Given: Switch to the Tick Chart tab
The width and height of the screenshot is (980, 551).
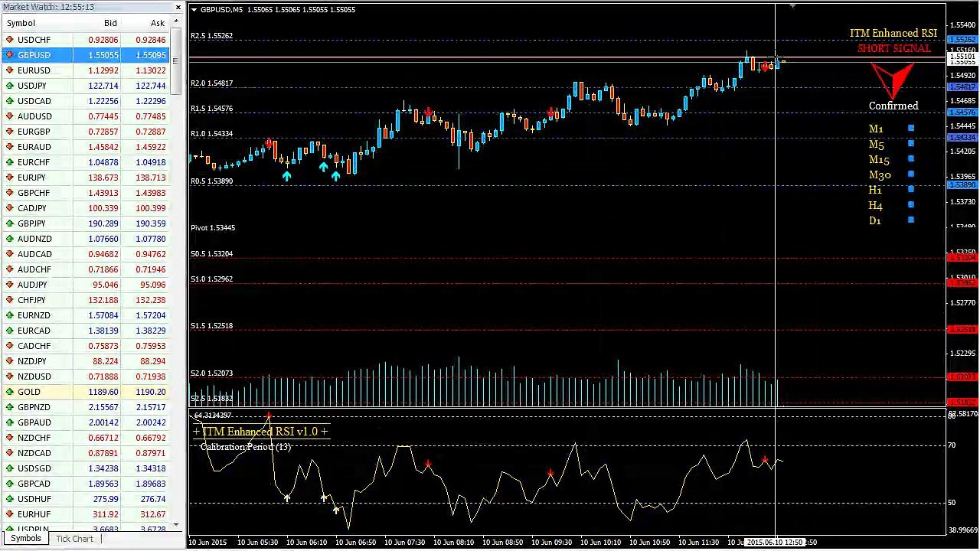Looking at the screenshot, I should [x=74, y=539].
